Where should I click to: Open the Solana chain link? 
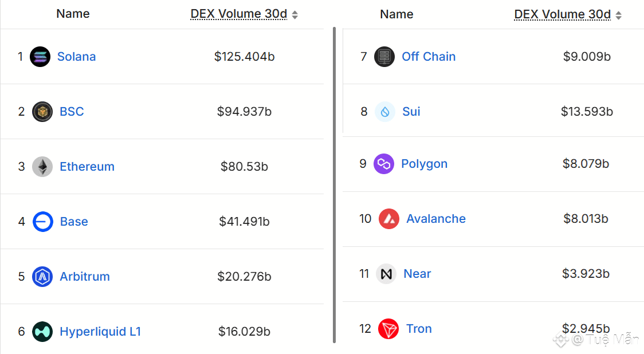pos(76,57)
